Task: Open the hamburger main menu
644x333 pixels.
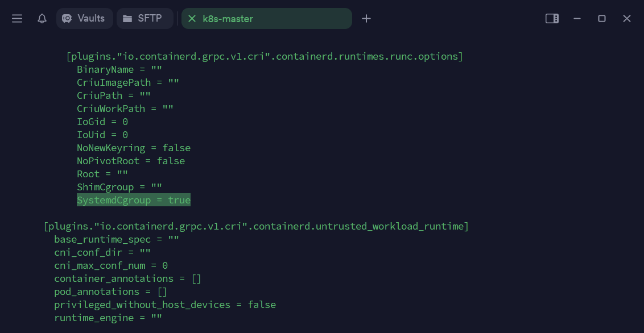Action: pos(17,19)
